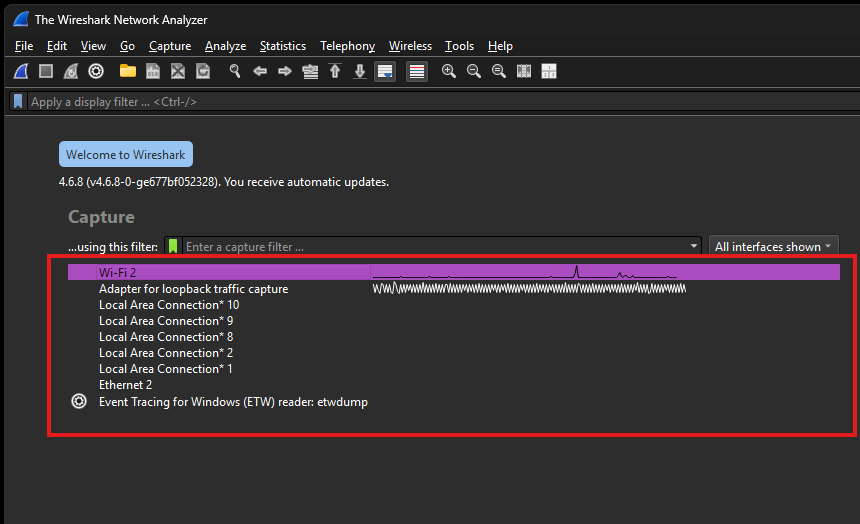
Task: Click the capture filter input field
Action: (x=436, y=246)
